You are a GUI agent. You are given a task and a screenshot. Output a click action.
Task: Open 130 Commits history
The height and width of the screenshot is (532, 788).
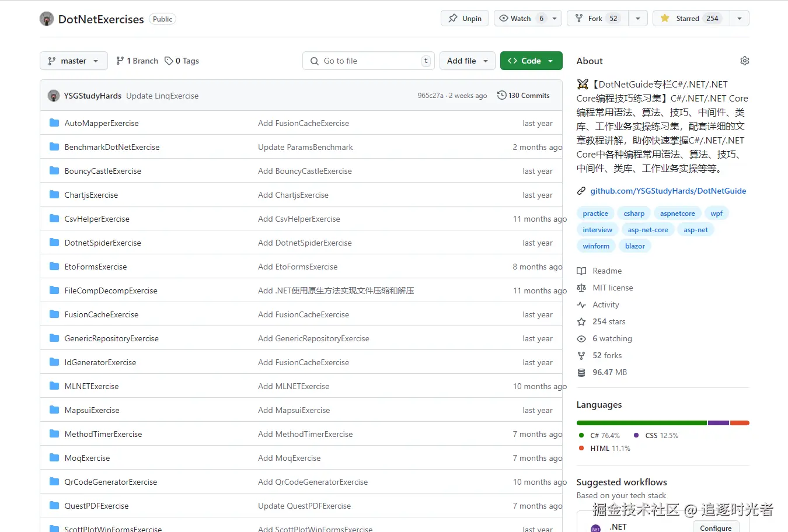(524, 96)
